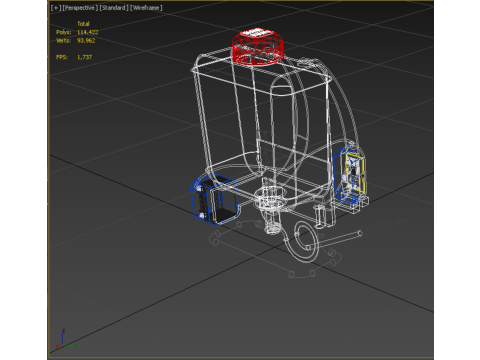Select the red wireframe cap object
Image resolution: width=480 pixels, height=360 pixels.
point(258,47)
